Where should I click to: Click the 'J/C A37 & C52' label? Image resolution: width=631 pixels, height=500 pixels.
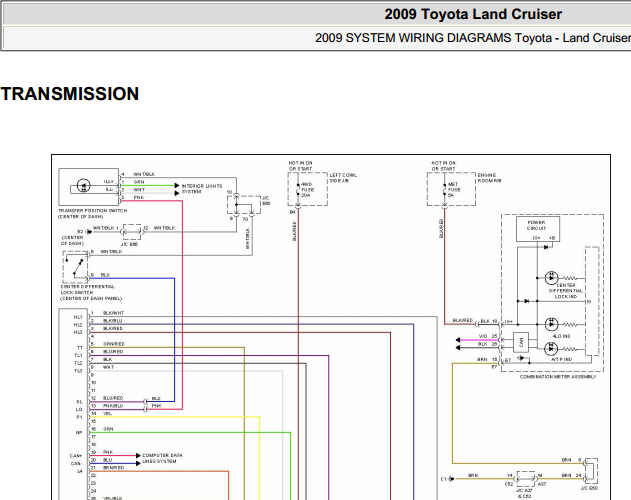coord(525,493)
